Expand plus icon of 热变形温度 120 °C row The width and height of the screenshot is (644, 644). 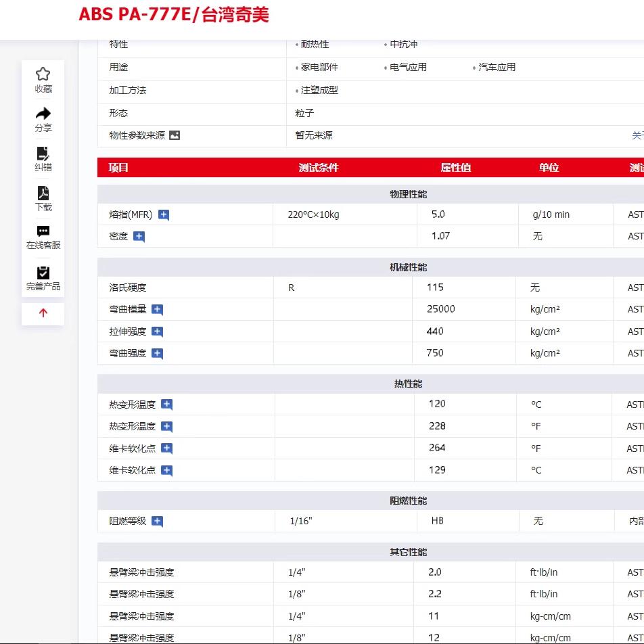[x=166, y=404]
